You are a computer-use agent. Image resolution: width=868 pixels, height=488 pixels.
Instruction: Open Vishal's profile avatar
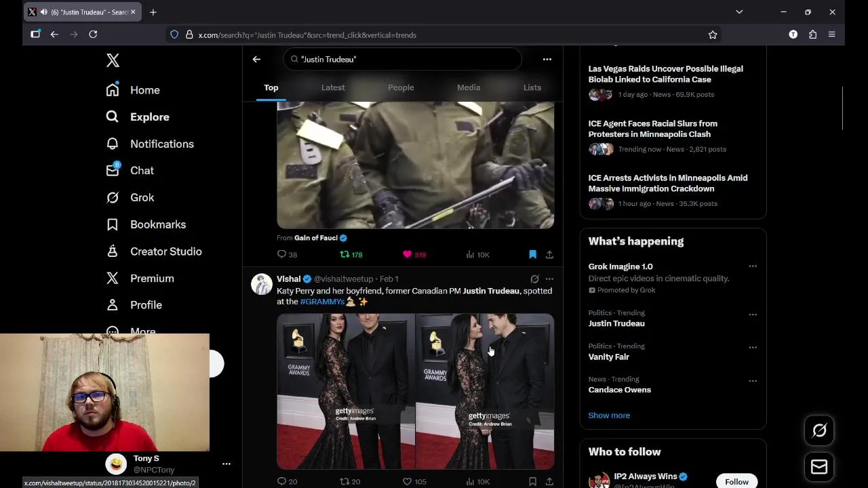[x=262, y=285]
